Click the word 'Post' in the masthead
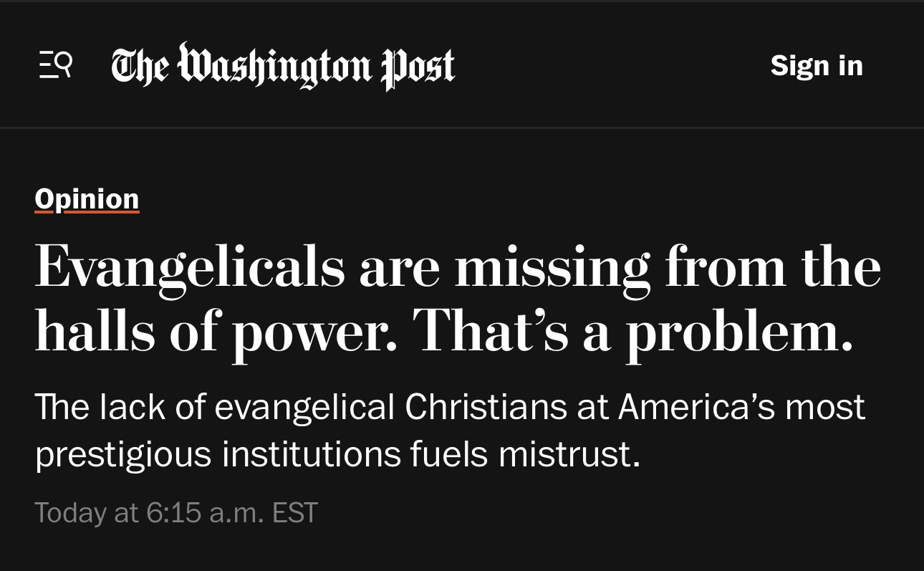 (418, 67)
